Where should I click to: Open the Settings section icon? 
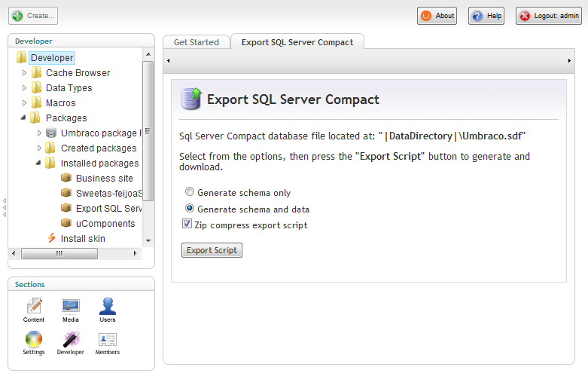[x=34, y=339]
